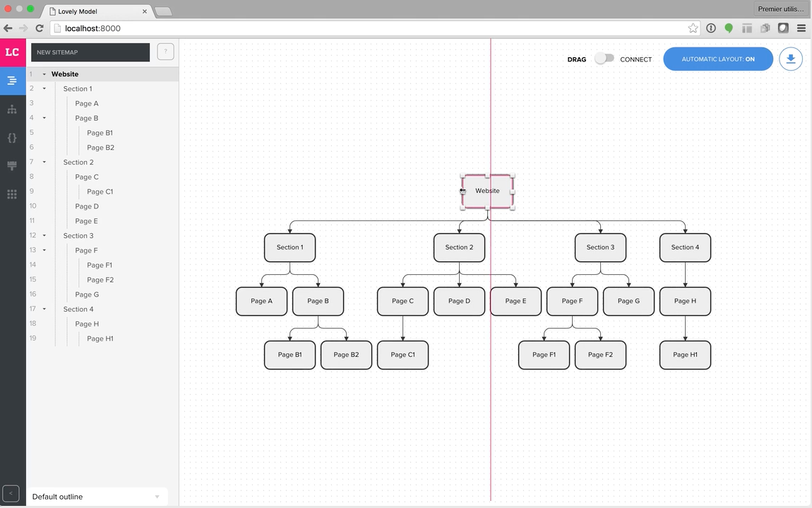Click the paint roller style icon
The width and height of the screenshot is (812, 508).
12,166
